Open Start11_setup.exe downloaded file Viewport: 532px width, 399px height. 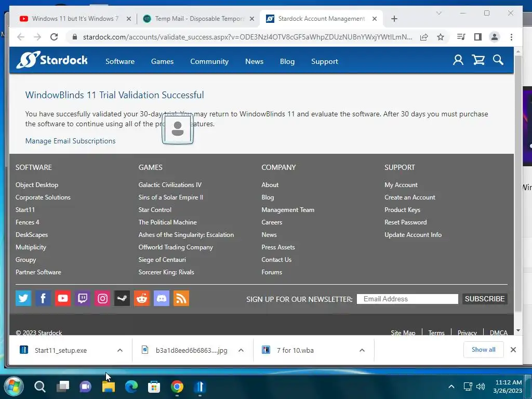[x=60, y=350]
